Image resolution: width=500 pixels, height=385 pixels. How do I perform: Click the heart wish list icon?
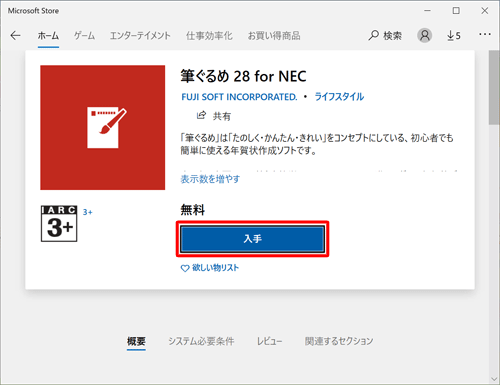click(185, 268)
